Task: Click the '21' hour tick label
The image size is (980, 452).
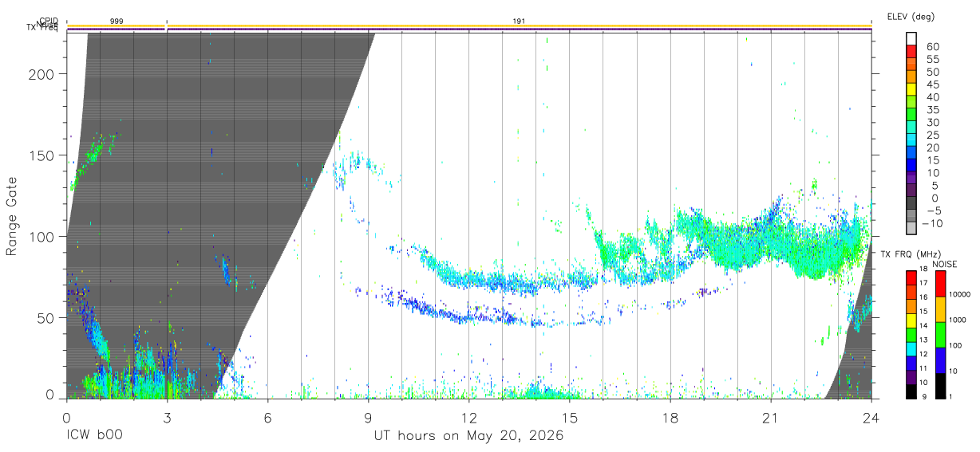Action: pos(770,418)
